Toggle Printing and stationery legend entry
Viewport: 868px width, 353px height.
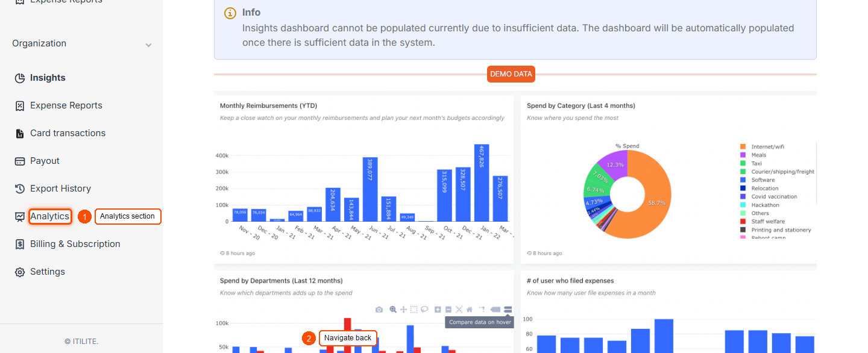775,230
